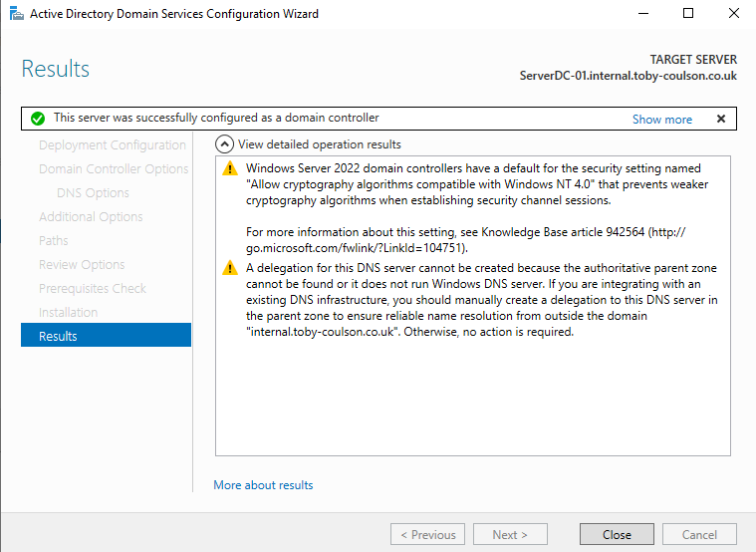
Task: Open the Review Options step
Action: click(82, 264)
